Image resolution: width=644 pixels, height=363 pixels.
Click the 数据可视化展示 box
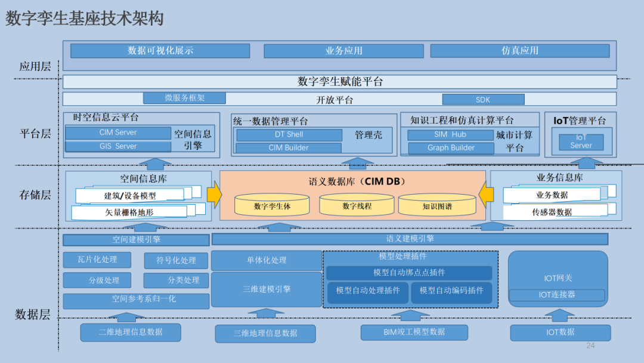click(x=160, y=51)
